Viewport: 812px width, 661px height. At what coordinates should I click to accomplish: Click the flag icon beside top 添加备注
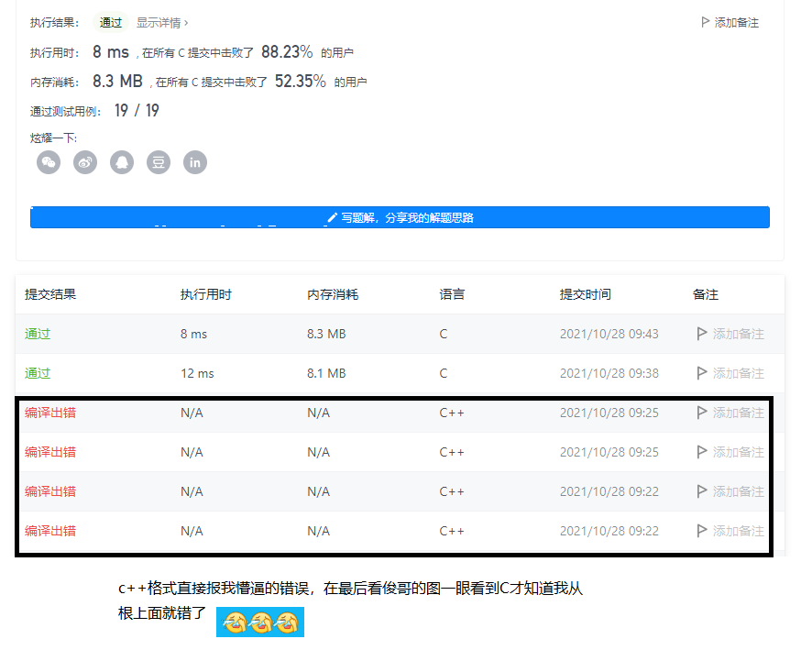click(705, 22)
